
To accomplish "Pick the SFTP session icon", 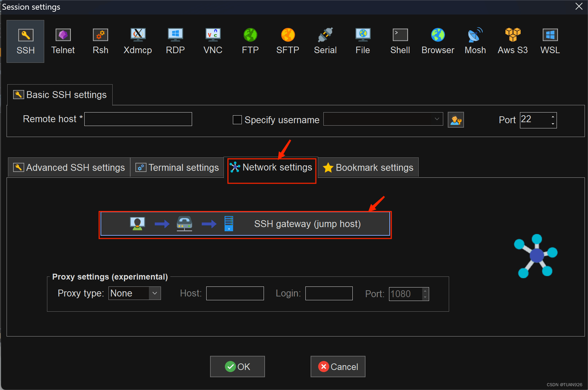I will (x=288, y=41).
